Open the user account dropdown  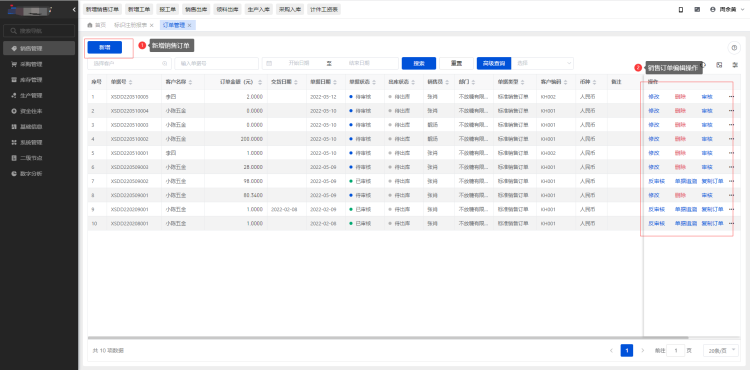click(727, 10)
